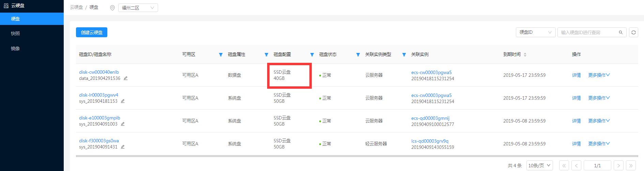This screenshot has height=171, width=644.
Task: Expand 更多操作 for disk-e100003gmpib
Action: [x=599, y=121]
